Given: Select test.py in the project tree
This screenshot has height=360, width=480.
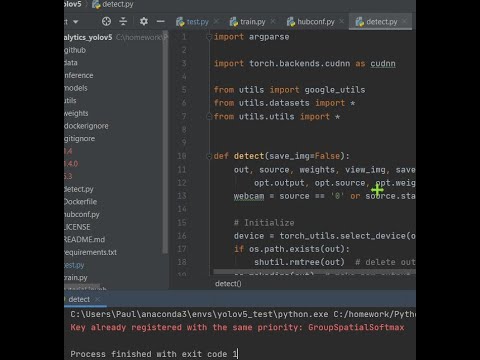Looking at the screenshot, I should pyautogui.click(x=74, y=265).
